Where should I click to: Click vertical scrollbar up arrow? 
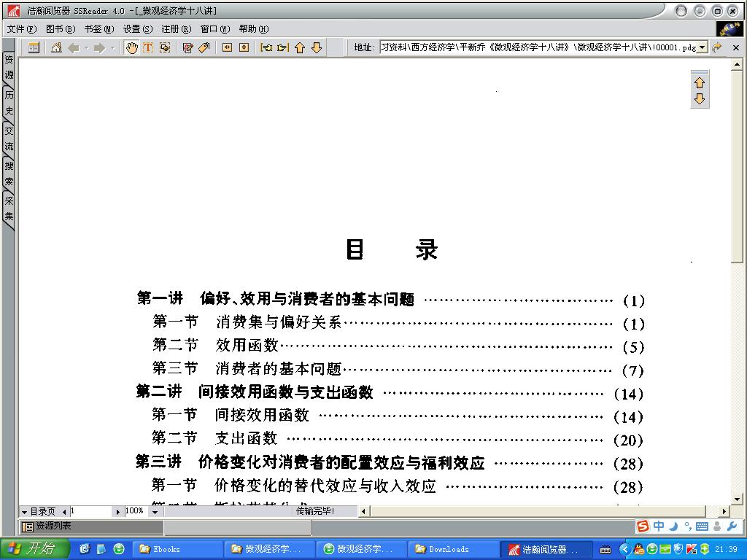tap(738, 64)
